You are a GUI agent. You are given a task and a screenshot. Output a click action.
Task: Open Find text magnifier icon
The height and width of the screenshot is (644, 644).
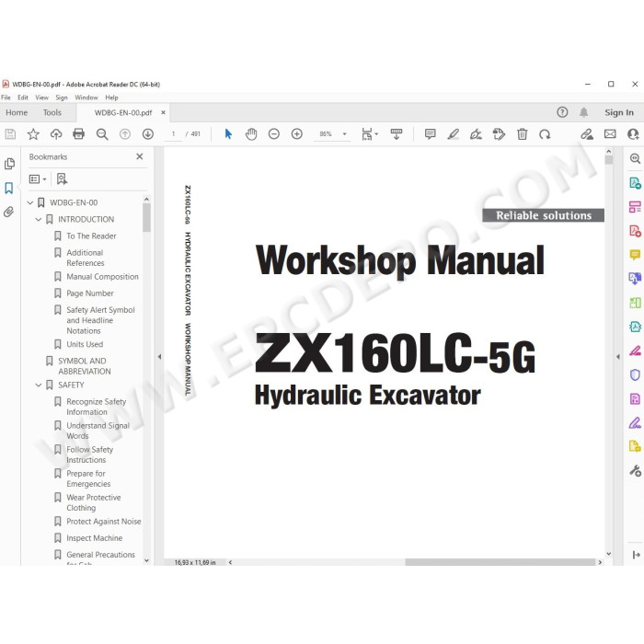point(102,134)
